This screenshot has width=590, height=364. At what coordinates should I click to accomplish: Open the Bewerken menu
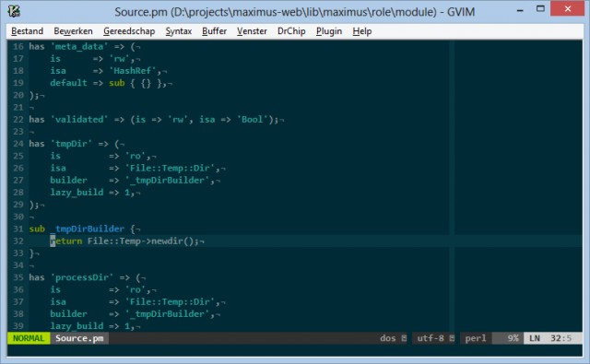(73, 31)
